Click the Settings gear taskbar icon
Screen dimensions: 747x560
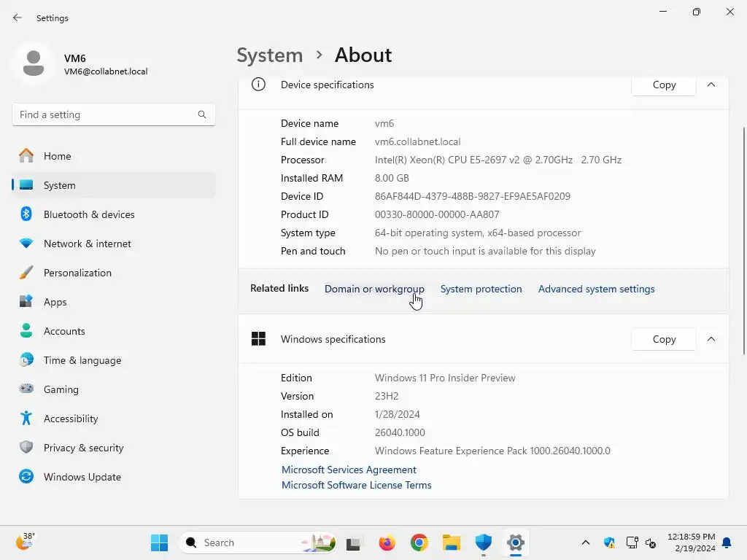click(x=516, y=542)
